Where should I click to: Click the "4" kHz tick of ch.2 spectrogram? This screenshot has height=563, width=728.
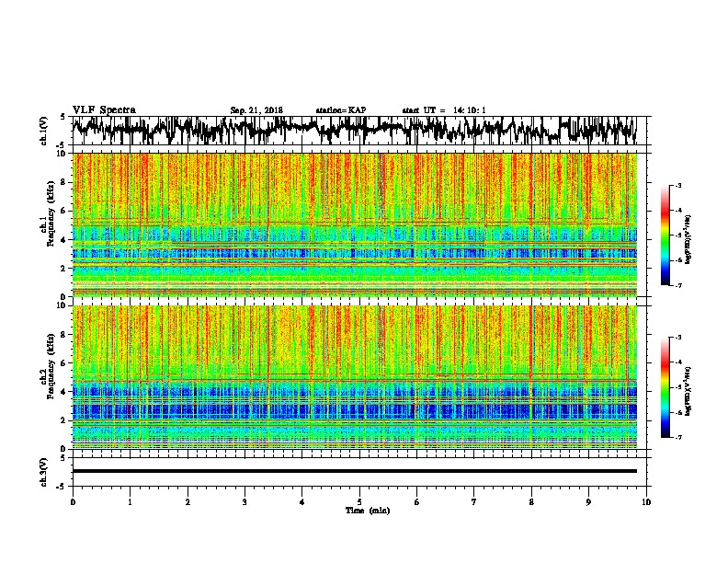64,392
